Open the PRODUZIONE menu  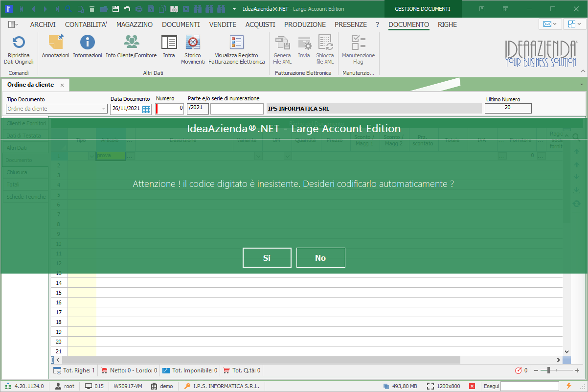click(305, 24)
